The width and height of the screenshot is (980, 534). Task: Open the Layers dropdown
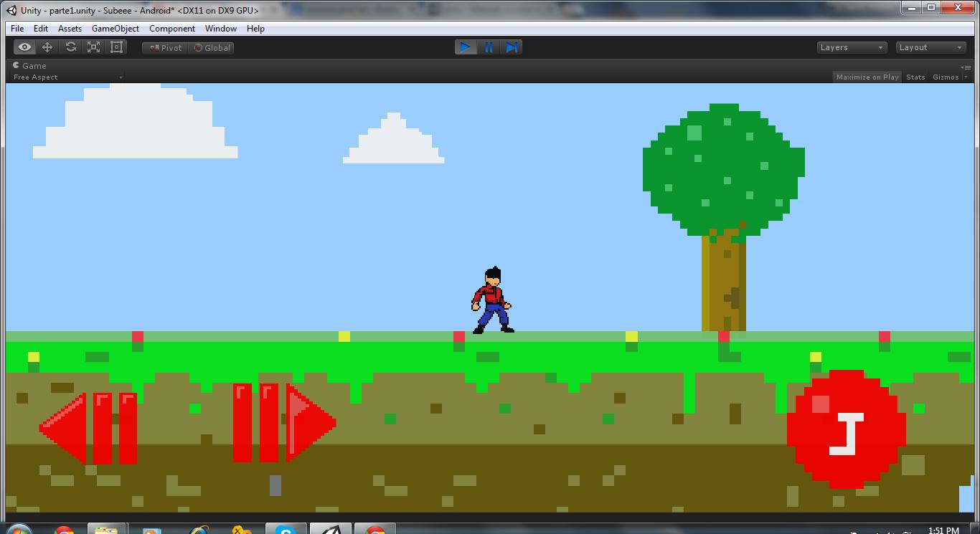[851, 47]
